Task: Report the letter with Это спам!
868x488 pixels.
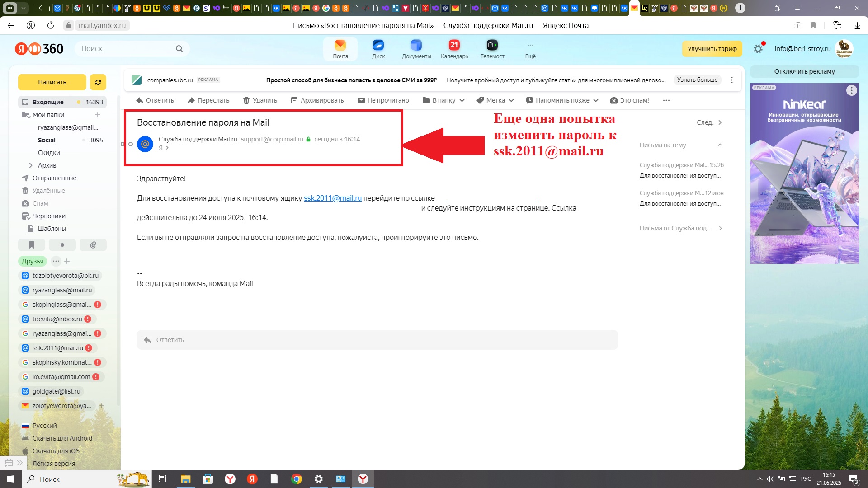Action: click(x=630, y=100)
